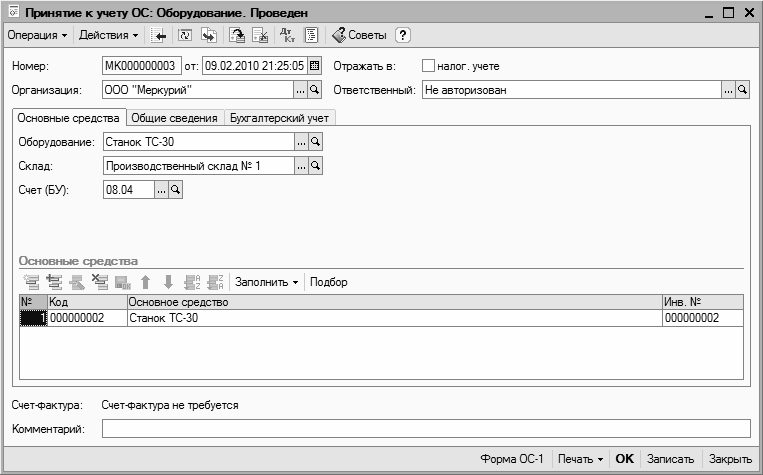This screenshot has width=763, height=475.
Task: Click the magnifier icon next to Склад
Action: click(x=315, y=165)
